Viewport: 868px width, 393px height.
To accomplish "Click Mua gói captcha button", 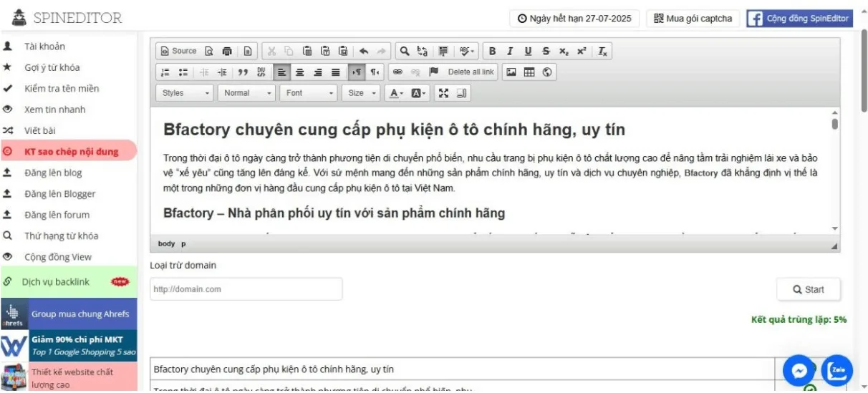I will [693, 19].
